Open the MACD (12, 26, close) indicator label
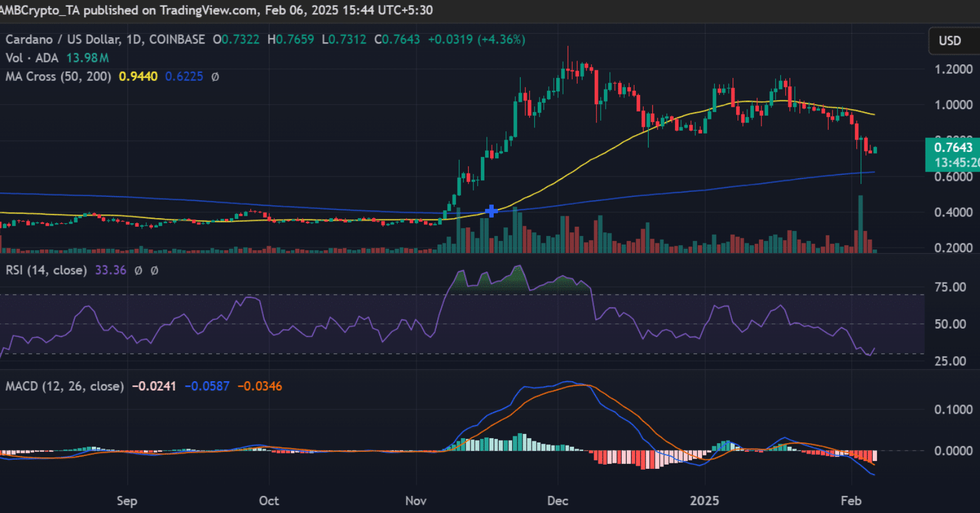The width and height of the screenshot is (980, 513). click(64, 386)
